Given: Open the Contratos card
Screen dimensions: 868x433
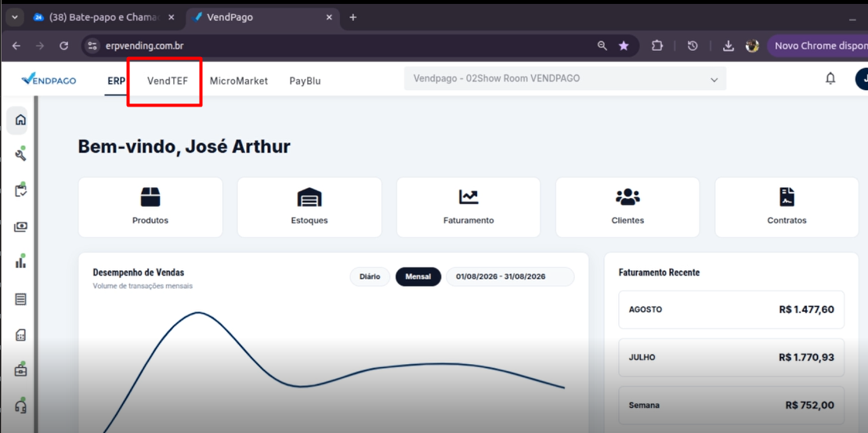Looking at the screenshot, I should point(787,207).
